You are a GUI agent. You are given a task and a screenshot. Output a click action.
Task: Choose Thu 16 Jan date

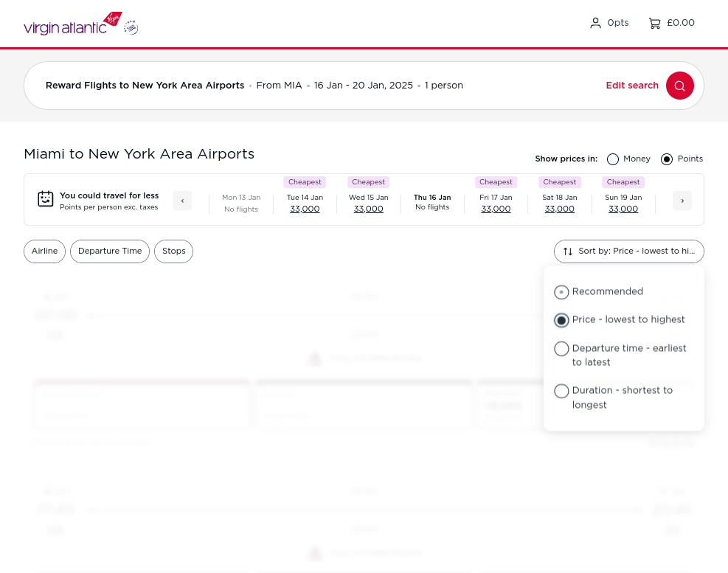click(x=432, y=202)
